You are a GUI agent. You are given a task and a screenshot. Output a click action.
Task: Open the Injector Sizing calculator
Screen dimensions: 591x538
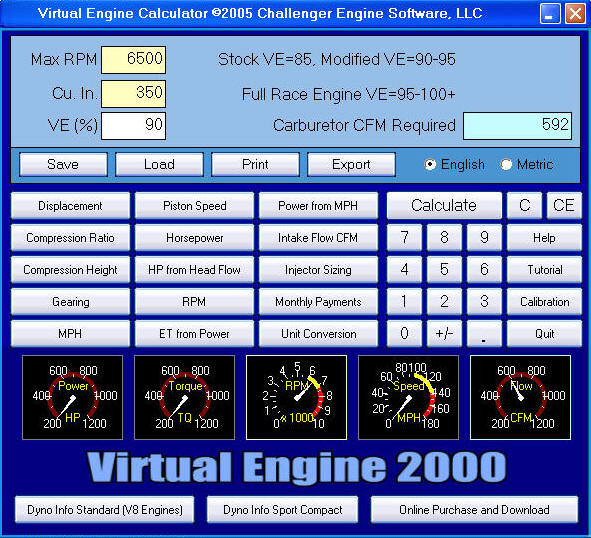318,270
